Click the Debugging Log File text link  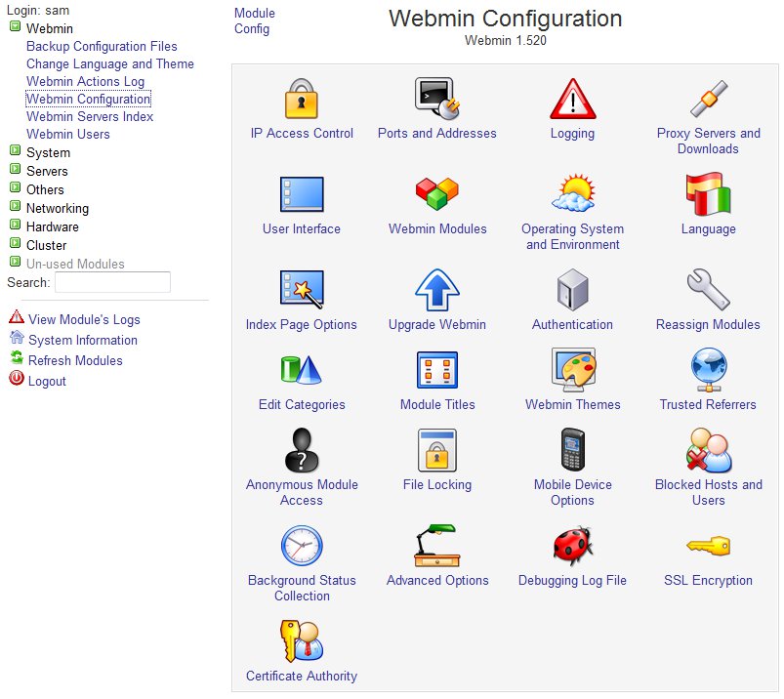click(572, 580)
